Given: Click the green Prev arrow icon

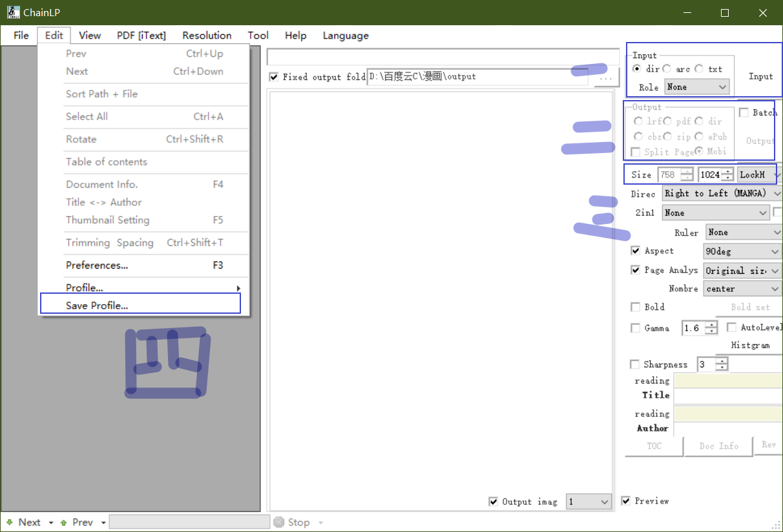Looking at the screenshot, I should (x=63, y=522).
